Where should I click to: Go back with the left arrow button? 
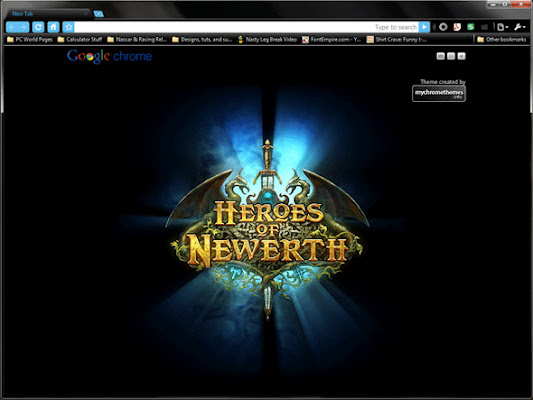12,27
